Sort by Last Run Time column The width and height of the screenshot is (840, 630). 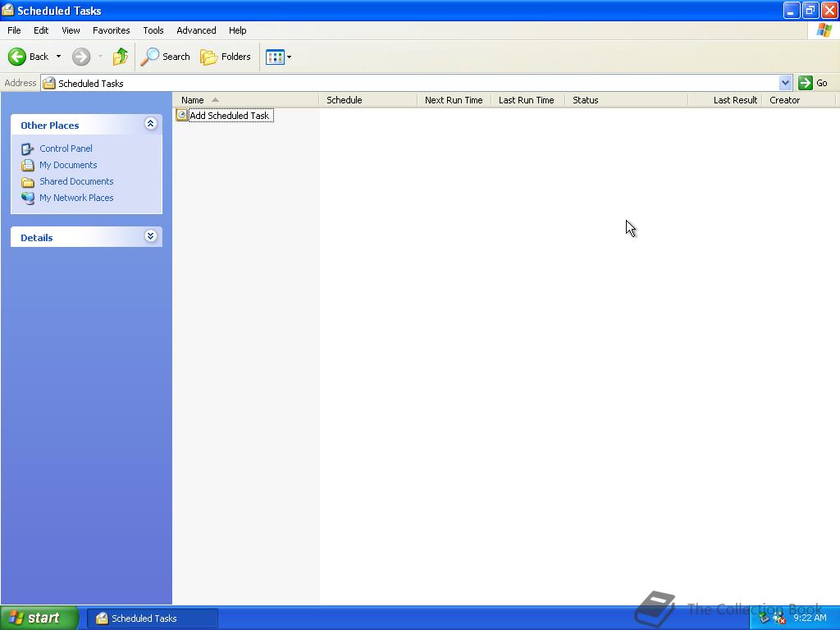pyautogui.click(x=527, y=100)
